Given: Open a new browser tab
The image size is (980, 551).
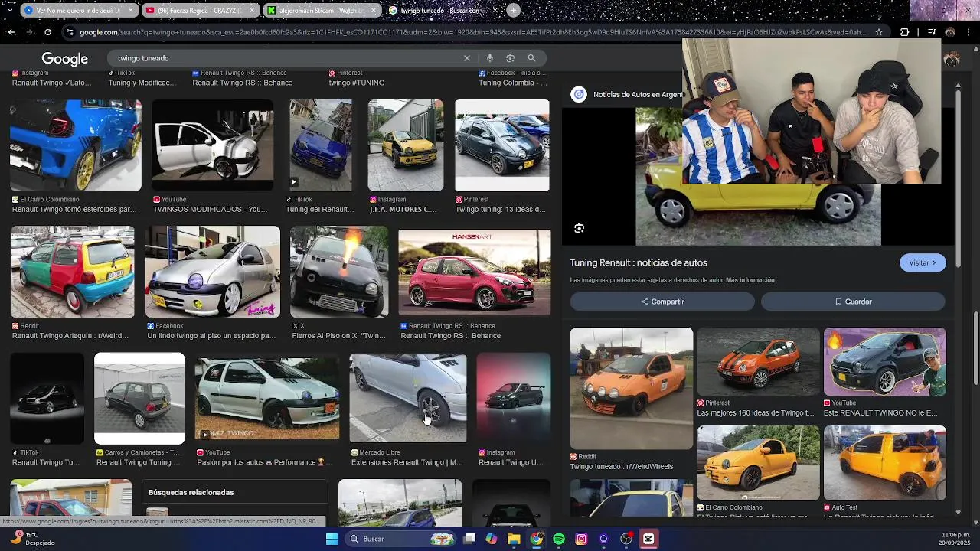Looking at the screenshot, I should point(513,11).
